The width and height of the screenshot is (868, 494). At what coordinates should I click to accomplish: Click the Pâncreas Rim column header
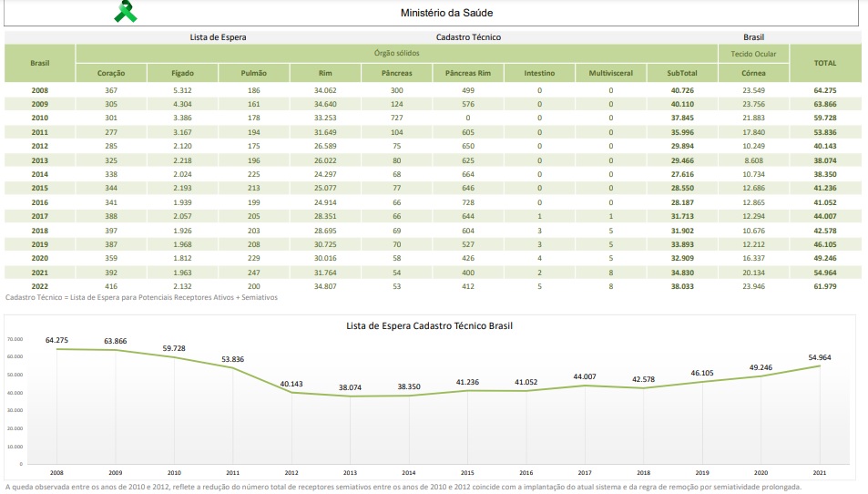pyautogui.click(x=468, y=72)
